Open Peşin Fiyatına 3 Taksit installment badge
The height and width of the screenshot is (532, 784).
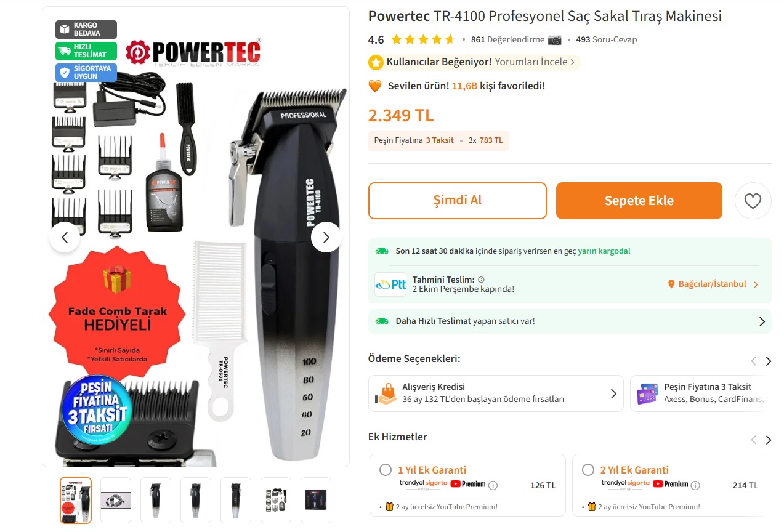[438, 140]
